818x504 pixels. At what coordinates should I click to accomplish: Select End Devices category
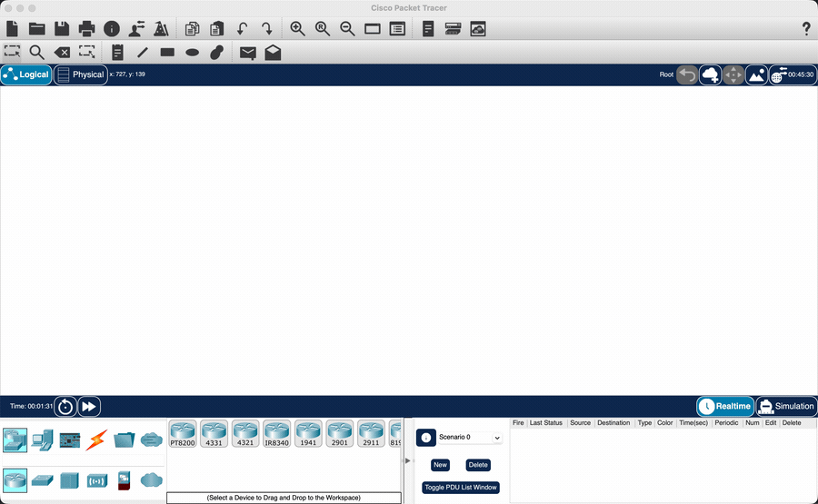(43, 440)
